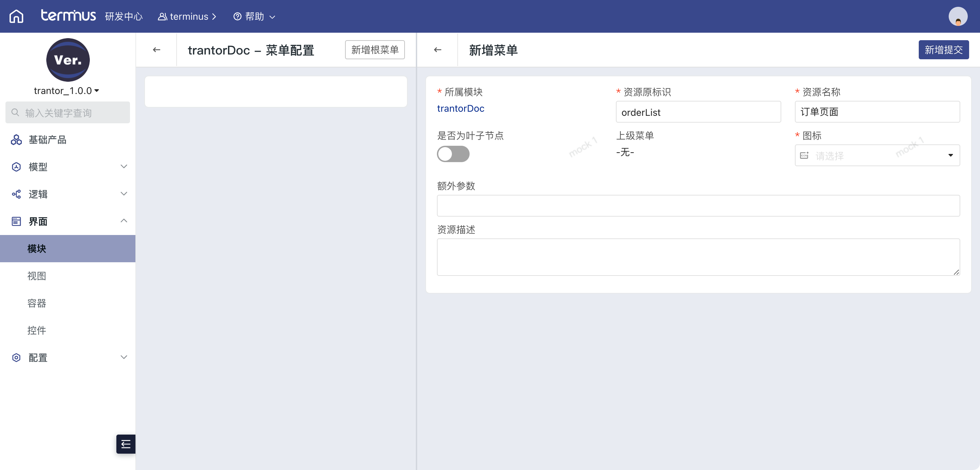Screen dimensions: 980x470
Task: Click the 界面 menu label
Action: [x=38, y=221]
